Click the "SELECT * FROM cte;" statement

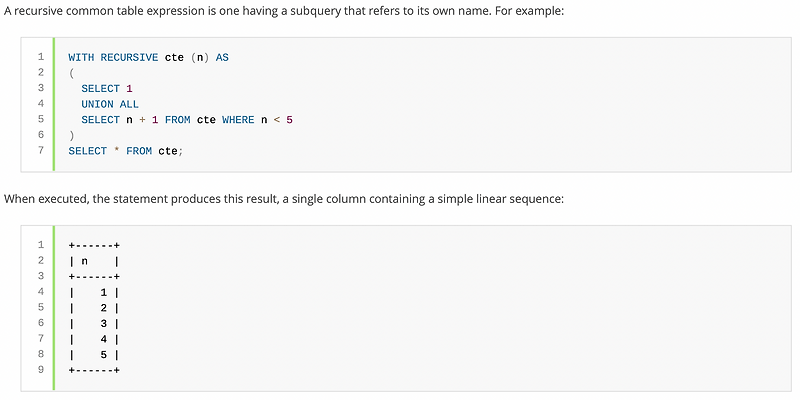click(x=126, y=151)
